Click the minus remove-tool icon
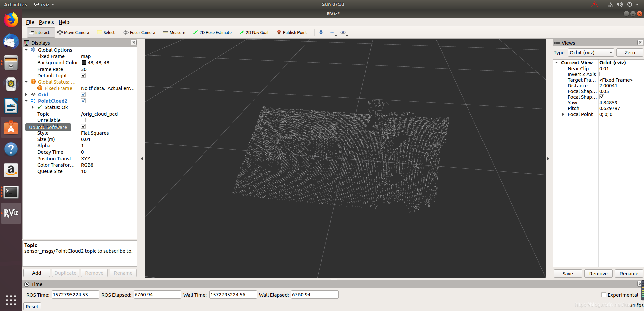Screen dimensions: 644x311 [x=332, y=32]
